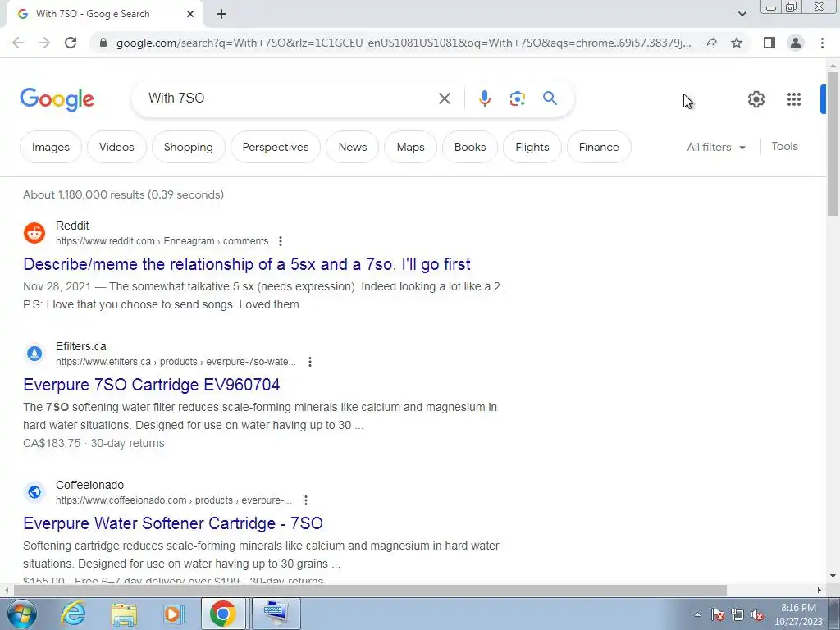Click the efilters.ca products breadcrumb URL
This screenshot has width=840, height=630.
tap(176, 362)
